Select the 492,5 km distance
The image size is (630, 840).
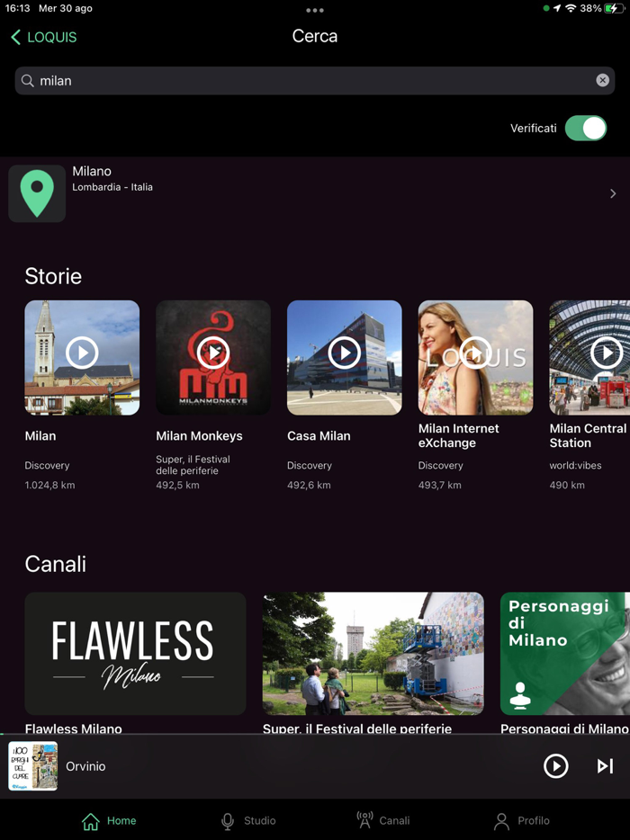(x=177, y=486)
